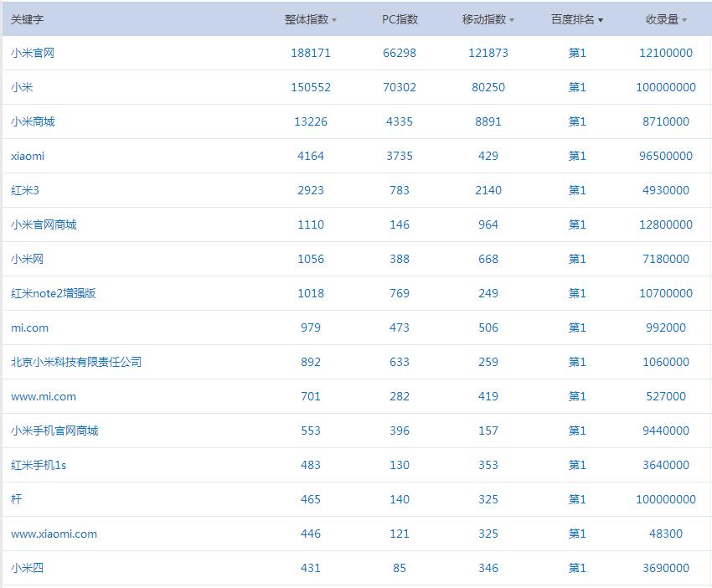
Task: Click the 关键字 column header
Action: (x=27, y=19)
